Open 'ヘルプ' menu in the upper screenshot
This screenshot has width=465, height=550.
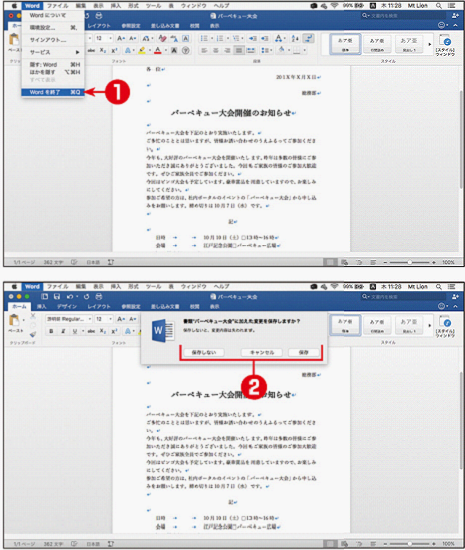[x=221, y=6]
